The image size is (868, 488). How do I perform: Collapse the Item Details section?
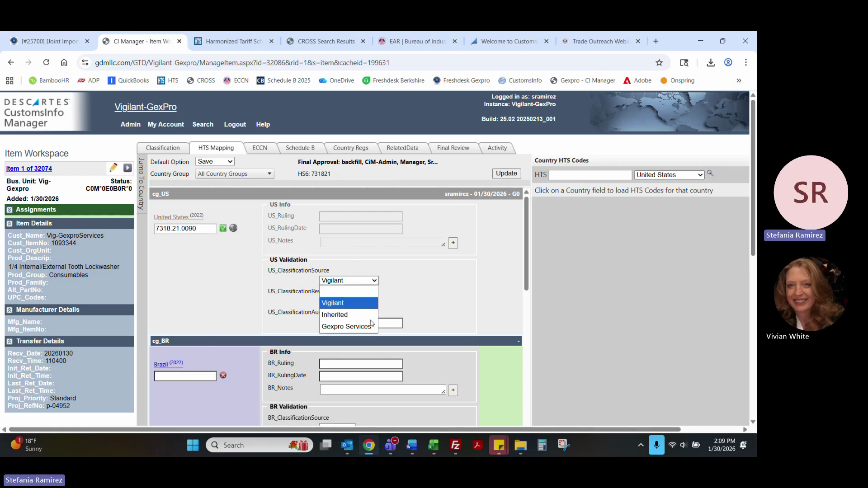(x=9, y=223)
